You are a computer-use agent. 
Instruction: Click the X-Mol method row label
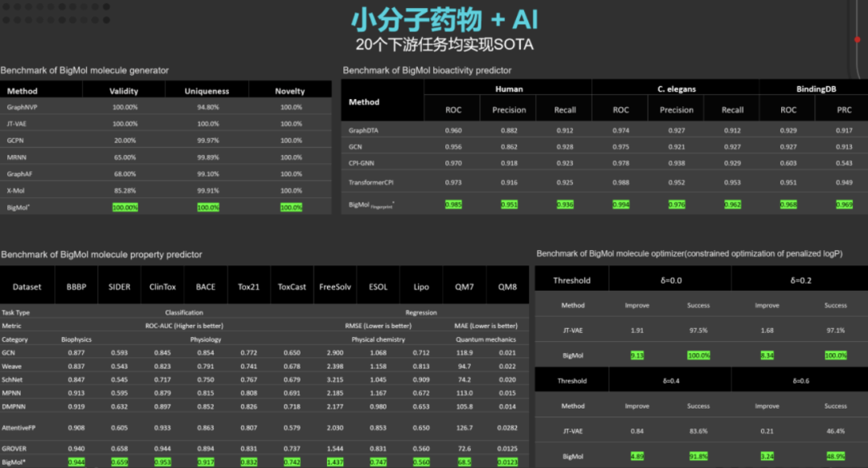tap(14, 191)
